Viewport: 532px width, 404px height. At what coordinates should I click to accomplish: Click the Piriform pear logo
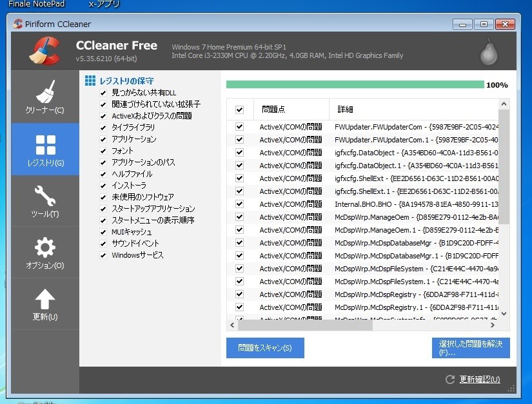pos(489,52)
